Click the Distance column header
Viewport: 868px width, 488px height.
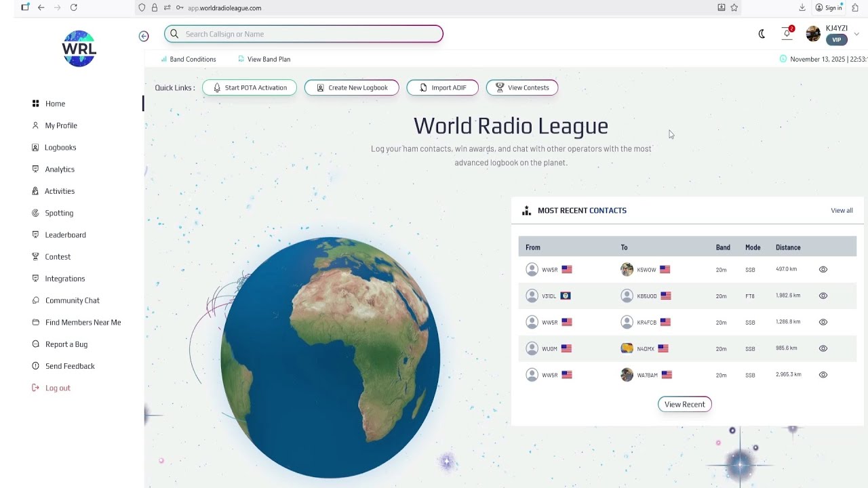click(788, 247)
